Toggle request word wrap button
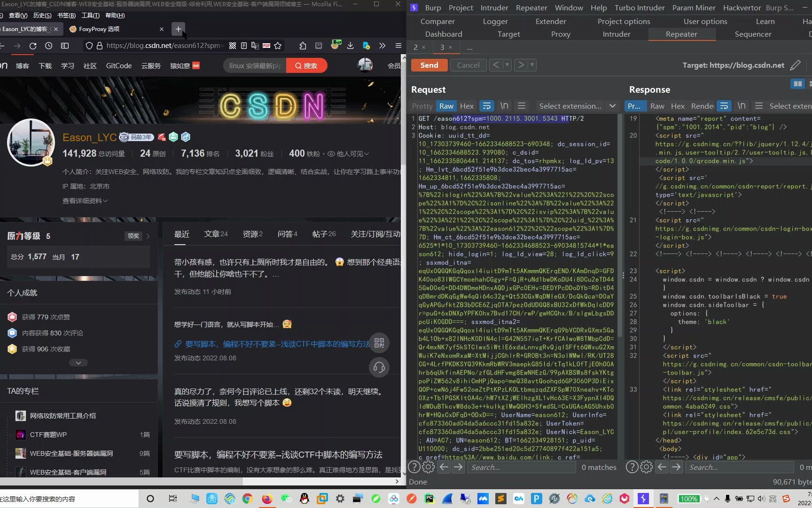Viewport: 812px width, 508px height. 487,106
